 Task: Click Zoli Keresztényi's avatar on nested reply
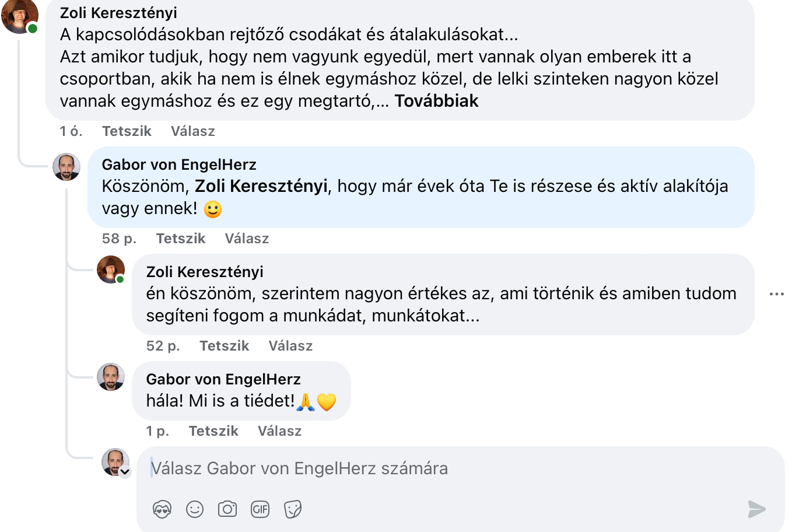pos(111,269)
